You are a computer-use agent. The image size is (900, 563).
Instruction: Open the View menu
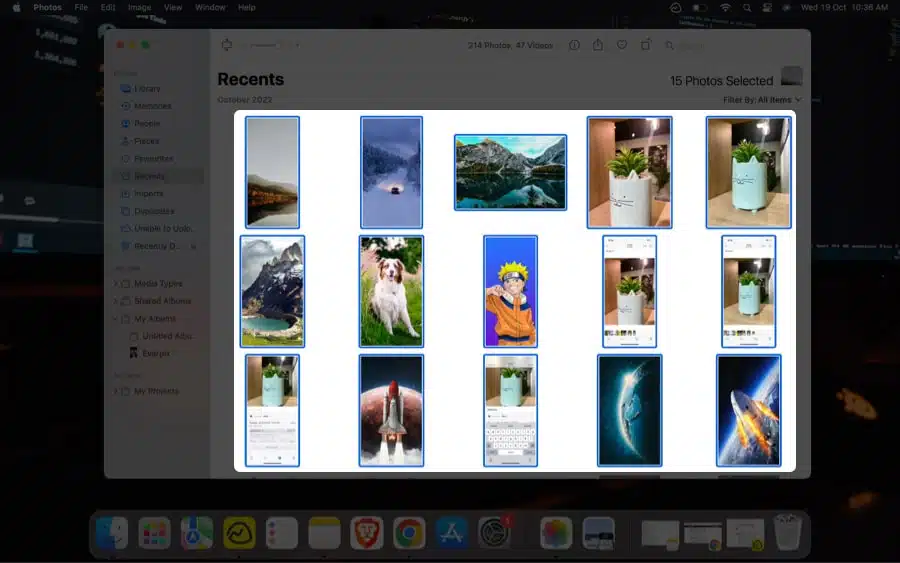coord(173,7)
